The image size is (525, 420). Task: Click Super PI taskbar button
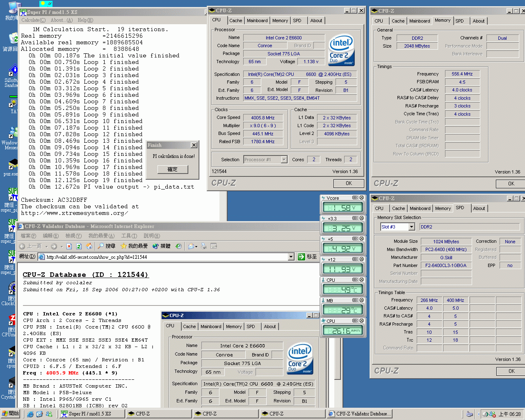[x=92, y=414]
